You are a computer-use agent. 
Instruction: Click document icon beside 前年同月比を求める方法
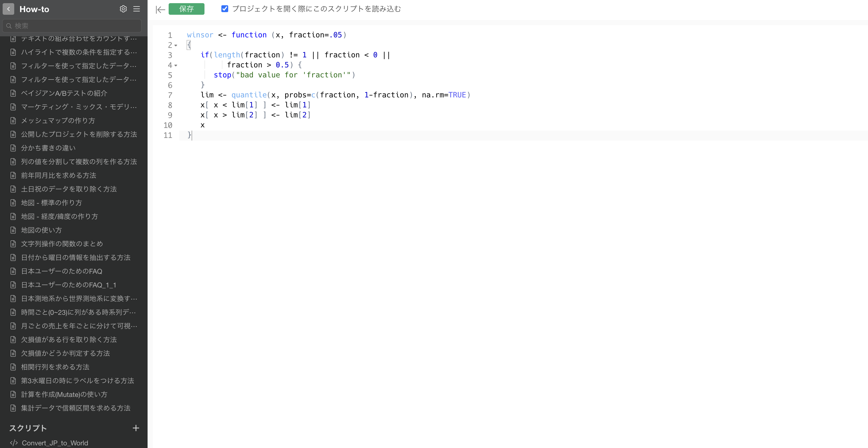pos(13,175)
